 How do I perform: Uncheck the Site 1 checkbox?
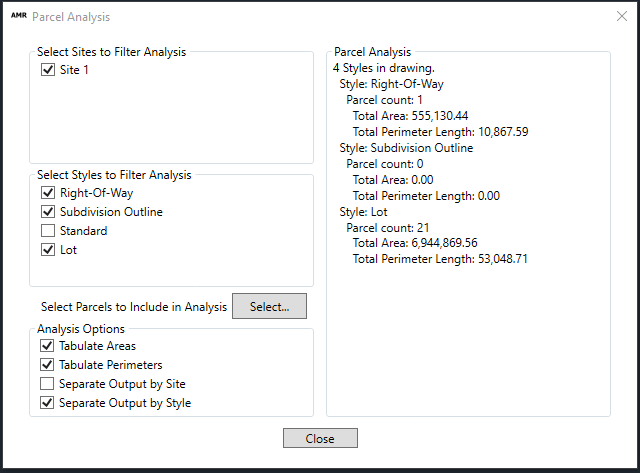48,71
